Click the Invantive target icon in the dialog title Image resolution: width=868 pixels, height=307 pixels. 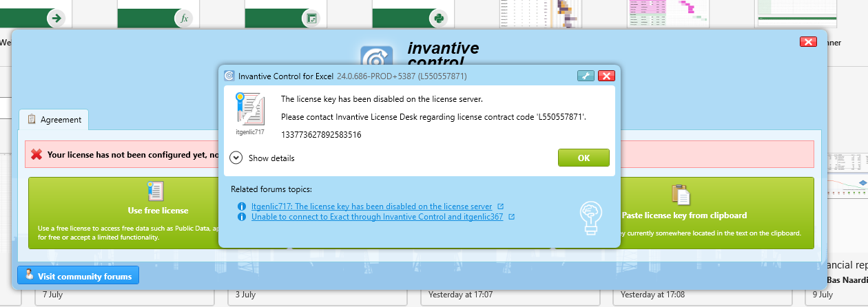click(x=229, y=76)
